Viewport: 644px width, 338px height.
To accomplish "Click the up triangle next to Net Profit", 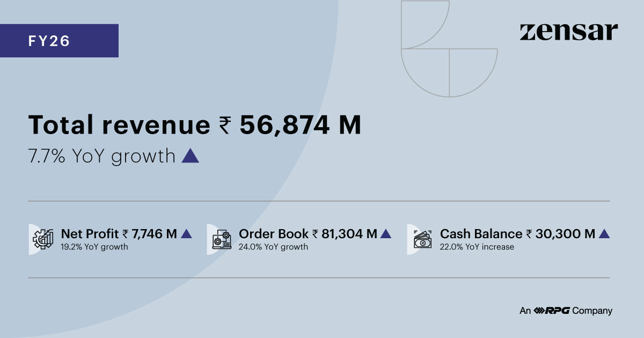I will coord(186,234).
